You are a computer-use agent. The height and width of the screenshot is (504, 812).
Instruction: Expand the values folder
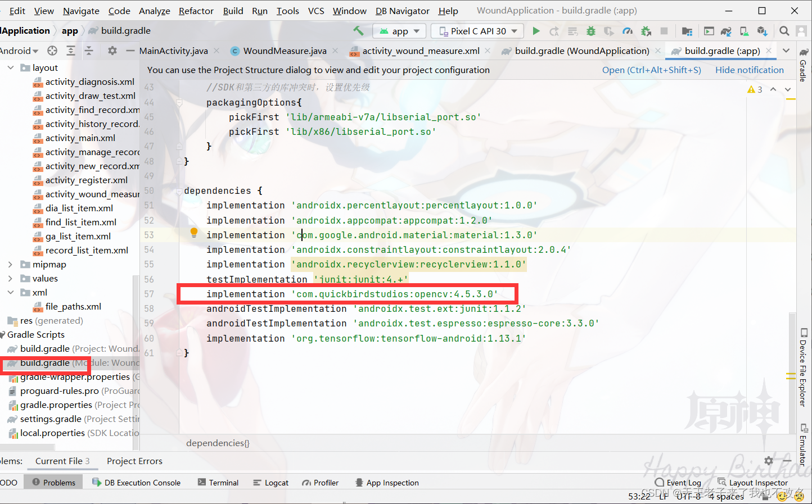click(11, 278)
